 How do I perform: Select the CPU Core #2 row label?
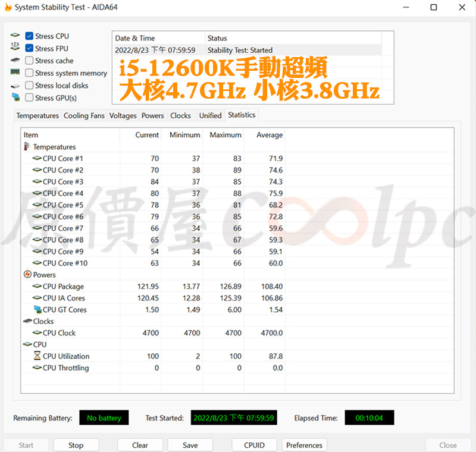coord(63,170)
